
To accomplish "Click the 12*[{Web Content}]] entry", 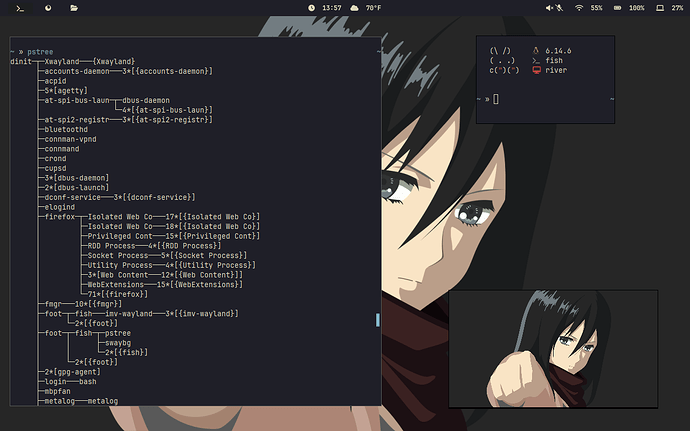I will pyautogui.click(x=202, y=275).
